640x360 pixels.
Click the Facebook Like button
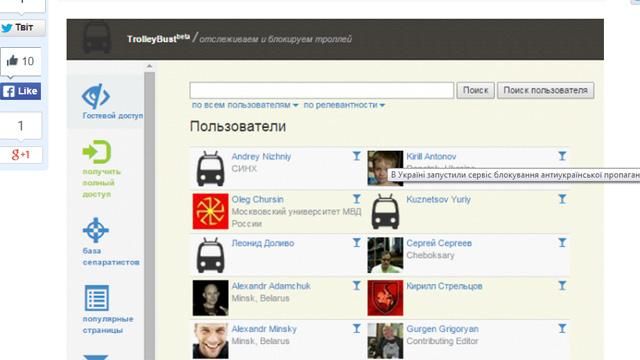tap(20, 91)
